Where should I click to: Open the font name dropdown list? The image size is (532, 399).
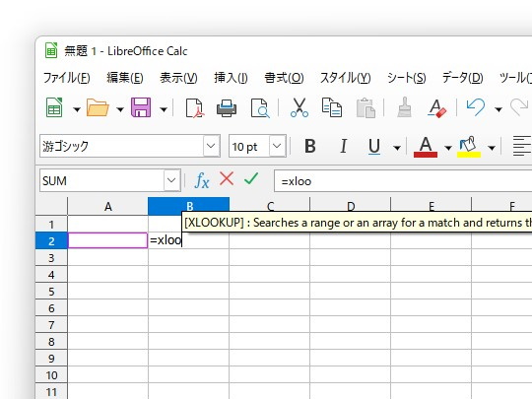click(211, 146)
